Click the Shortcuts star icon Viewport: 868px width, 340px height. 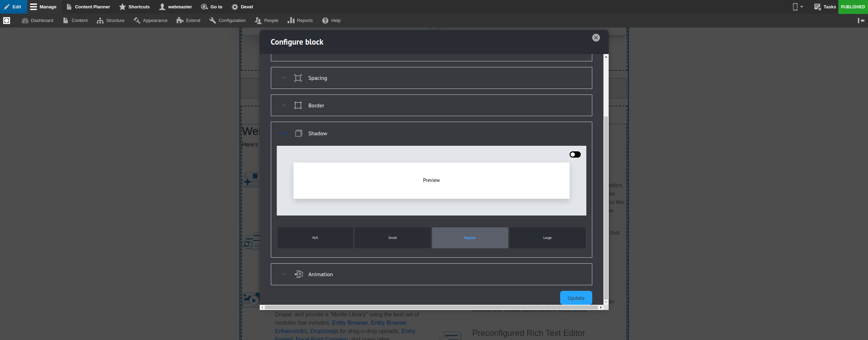coord(121,7)
